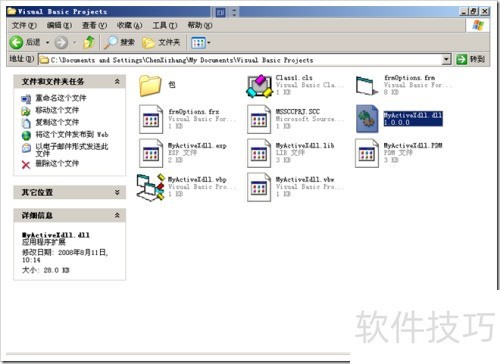
Task: Click the 移动这个文件 link
Action: [x=57, y=110]
